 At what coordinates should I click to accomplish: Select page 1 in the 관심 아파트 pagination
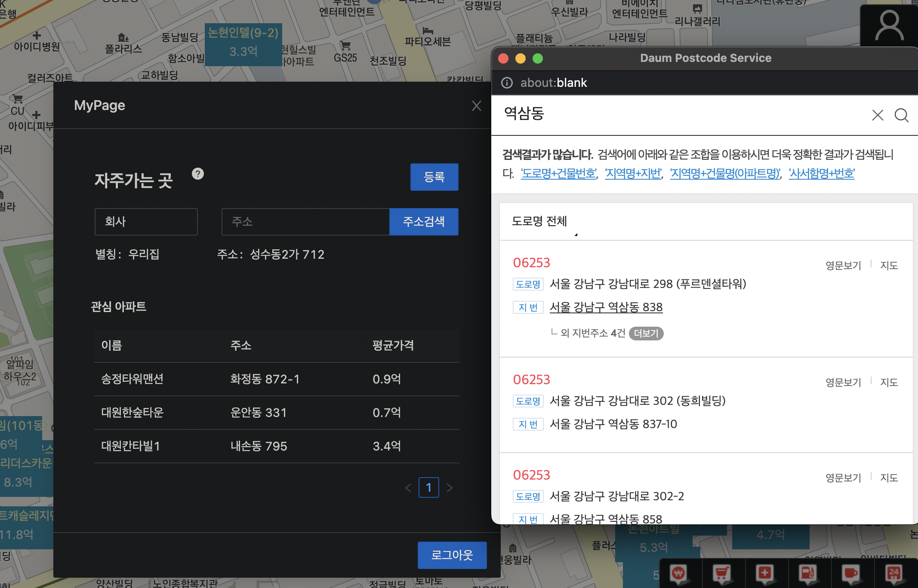(x=429, y=487)
